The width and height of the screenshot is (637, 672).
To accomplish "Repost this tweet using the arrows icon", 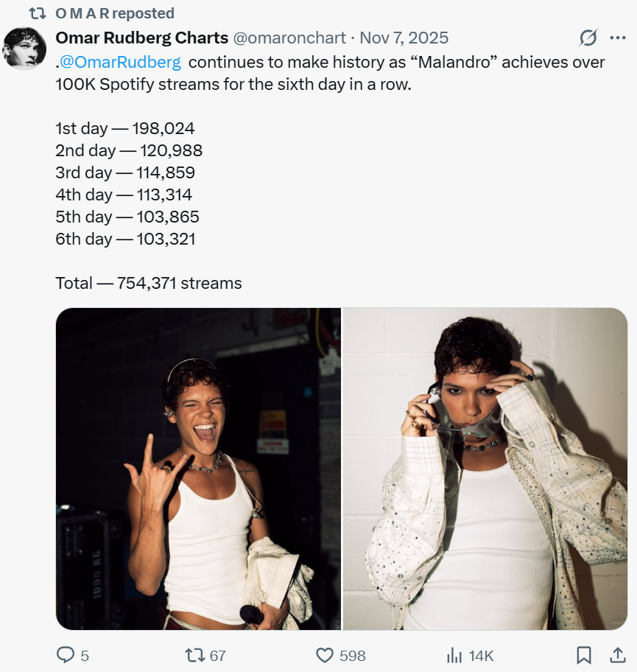I will pyautogui.click(x=194, y=655).
